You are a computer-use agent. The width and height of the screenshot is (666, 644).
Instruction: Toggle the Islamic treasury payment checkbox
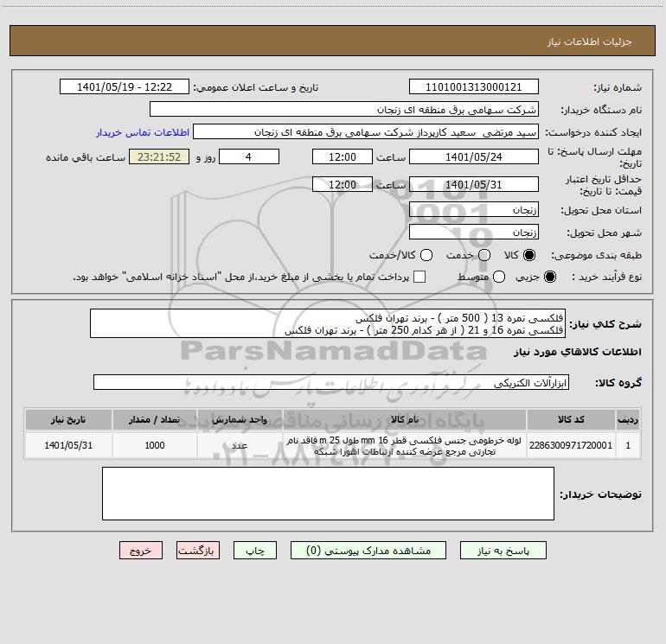(419, 277)
